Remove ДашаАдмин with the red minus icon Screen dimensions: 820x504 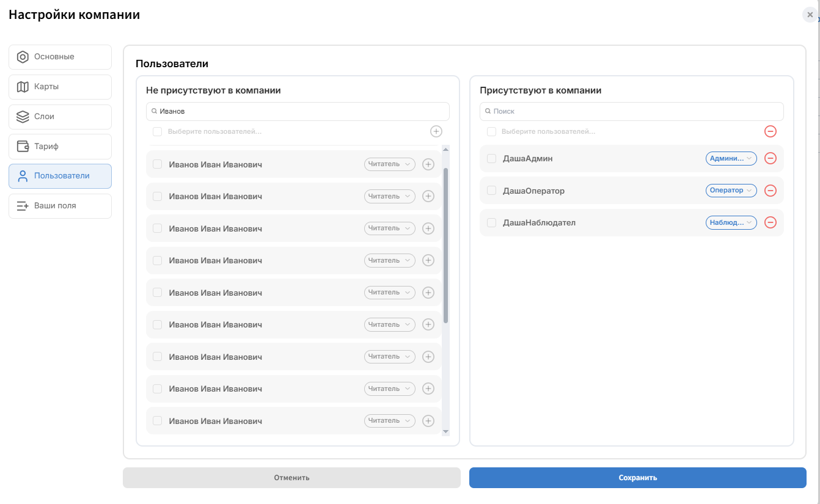(771, 158)
